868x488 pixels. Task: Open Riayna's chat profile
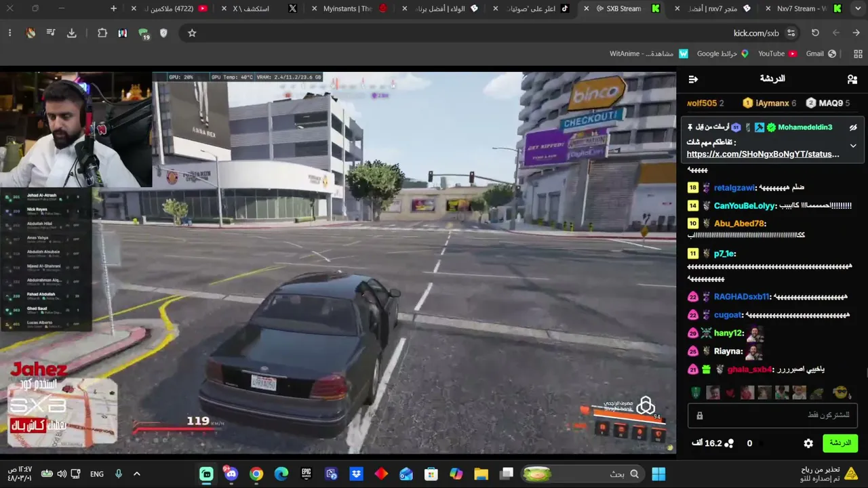(x=728, y=352)
